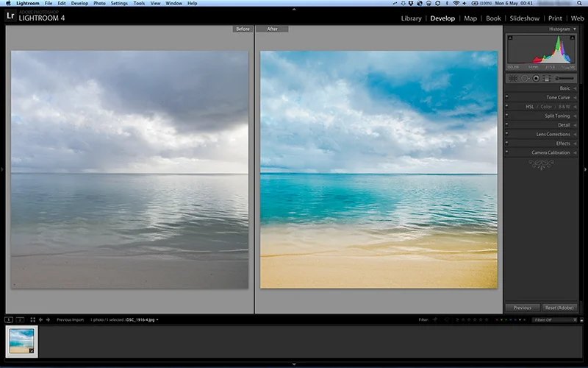
Task: Select the Graduated Filter tool icon
Action: pos(547,78)
